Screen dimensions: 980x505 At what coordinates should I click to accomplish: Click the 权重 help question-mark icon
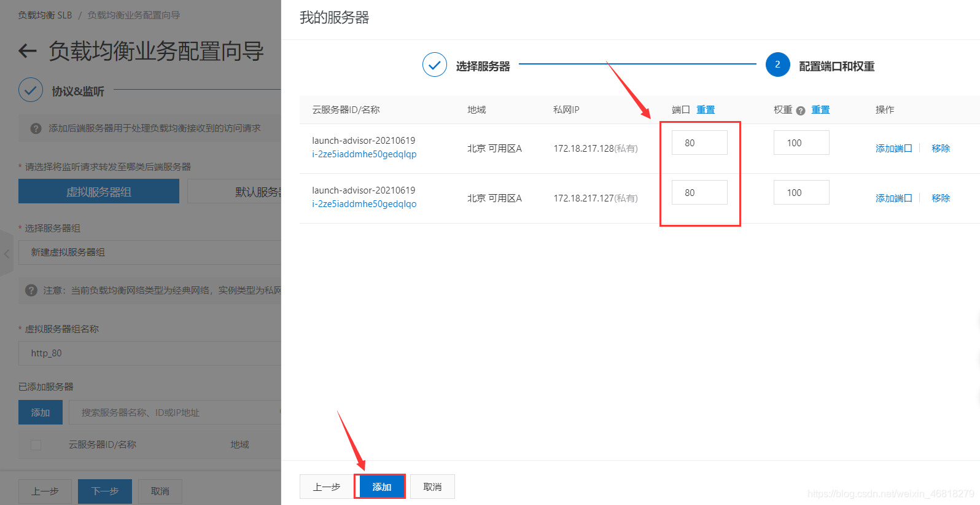(x=801, y=111)
